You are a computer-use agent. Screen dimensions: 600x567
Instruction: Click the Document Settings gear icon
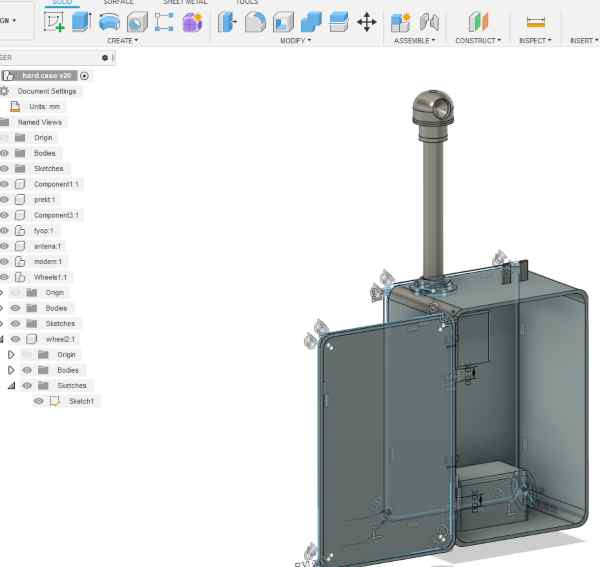point(4,91)
